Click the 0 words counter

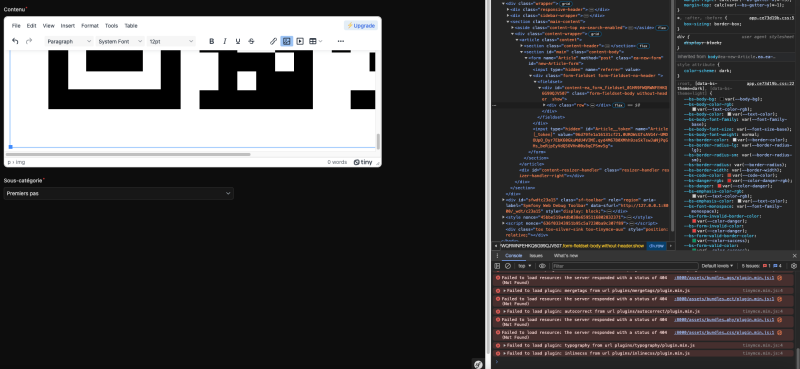coord(337,162)
